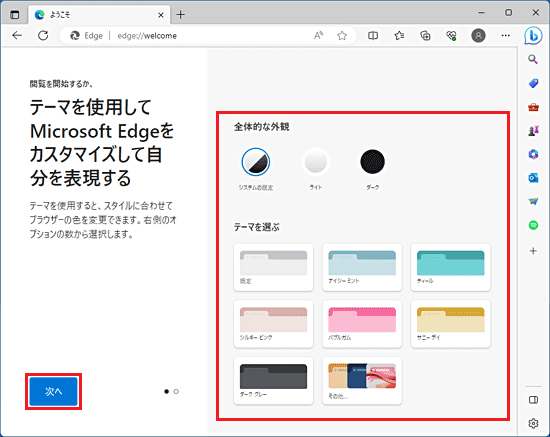Choose the 既定 theme card
The height and width of the screenshot is (437, 550).
273,267
